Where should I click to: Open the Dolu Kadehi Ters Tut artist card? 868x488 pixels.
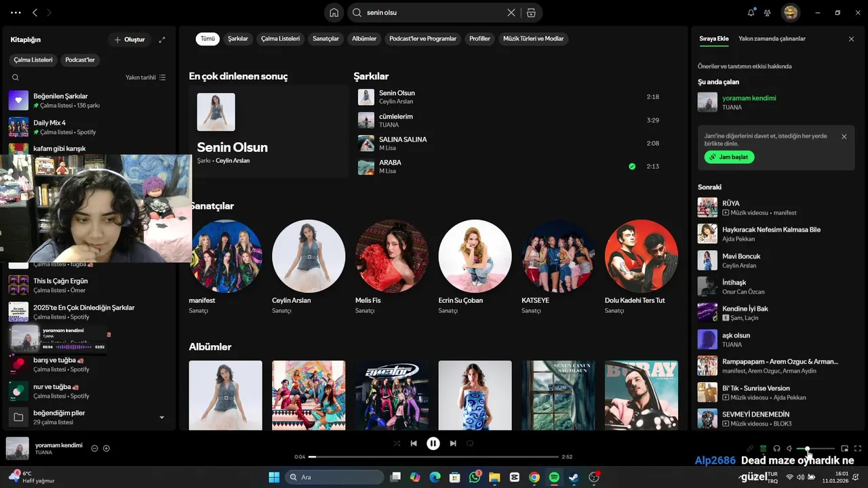pyautogui.click(x=642, y=268)
